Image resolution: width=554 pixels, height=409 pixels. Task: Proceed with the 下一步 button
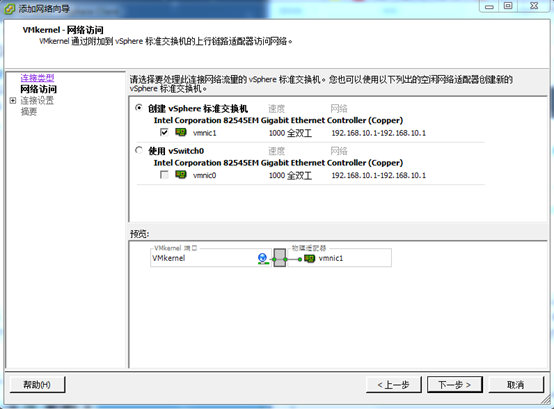coord(455,384)
